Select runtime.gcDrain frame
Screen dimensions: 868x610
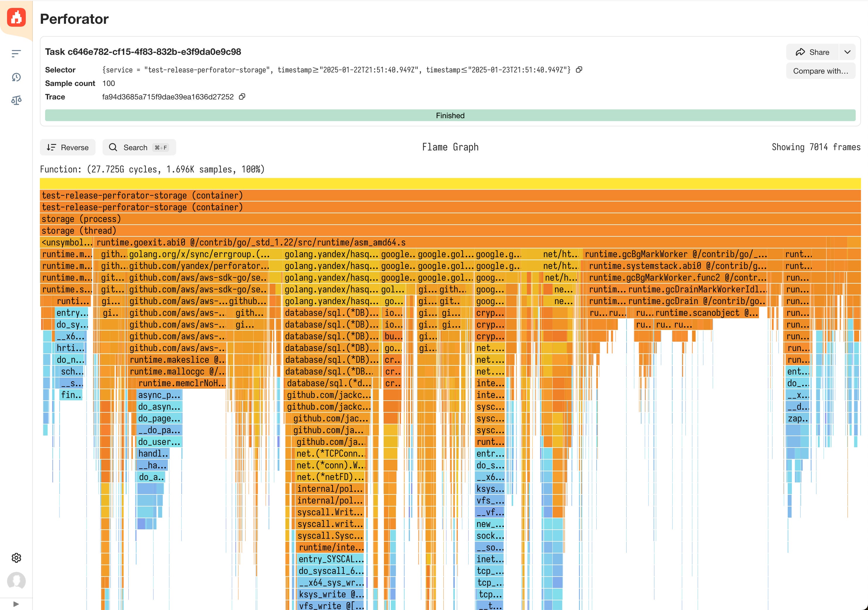(x=696, y=301)
